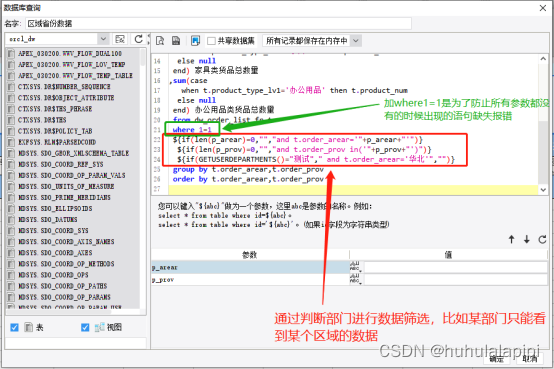Click table icon of MDSYS.SDO_PRIME_MERIDIANS

click(x=11, y=198)
